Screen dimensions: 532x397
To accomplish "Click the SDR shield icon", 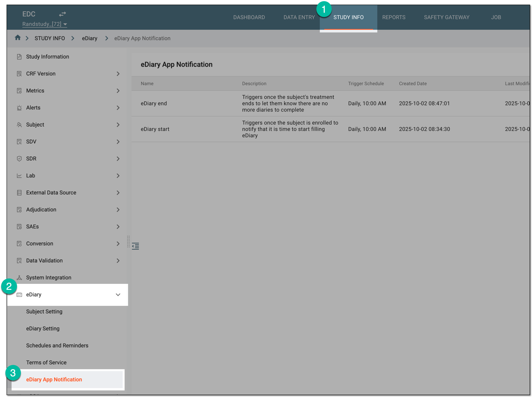I will [19, 159].
